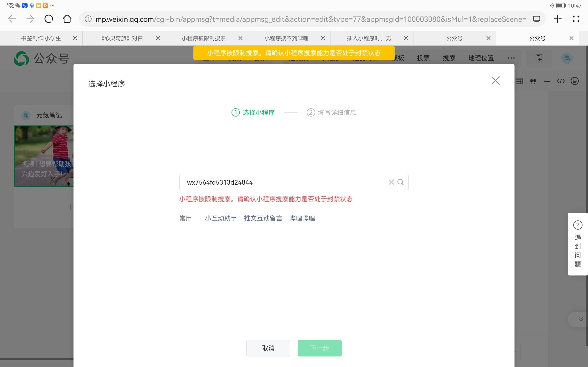Insert a blockquote using the quotation icon
The height and width of the screenshot is (367, 588).
(x=533, y=81)
